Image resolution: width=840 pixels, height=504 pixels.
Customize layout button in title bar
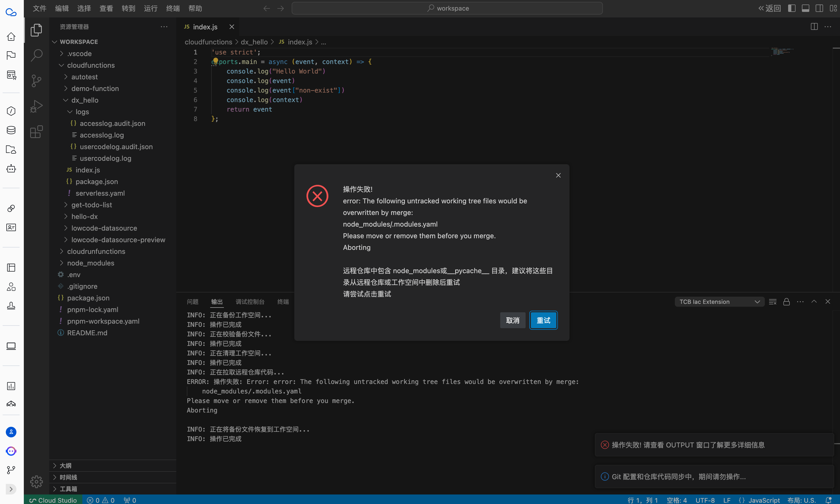point(833,8)
